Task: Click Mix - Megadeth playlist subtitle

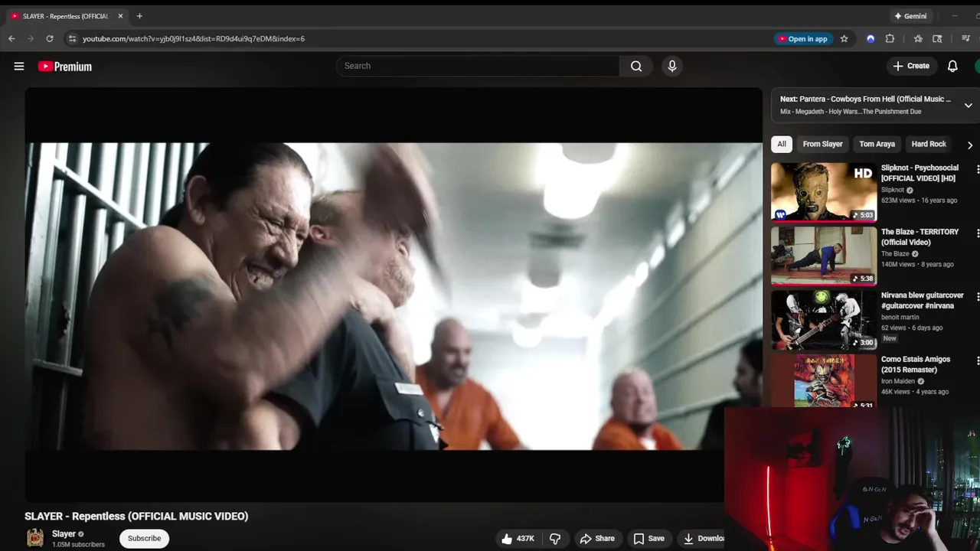Action: tap(851, 112)
